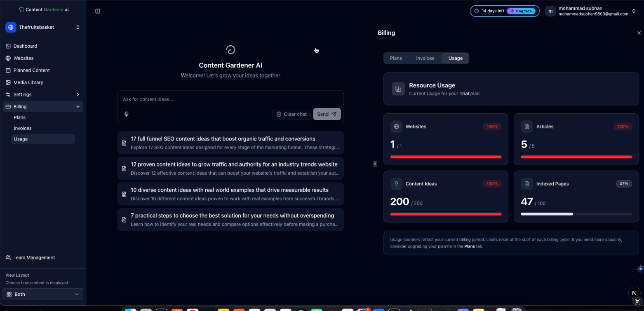This screenshot has width=644, height=311.
Task: Click the bar chart icon beside Resource Usage
Action: (398, 89)
